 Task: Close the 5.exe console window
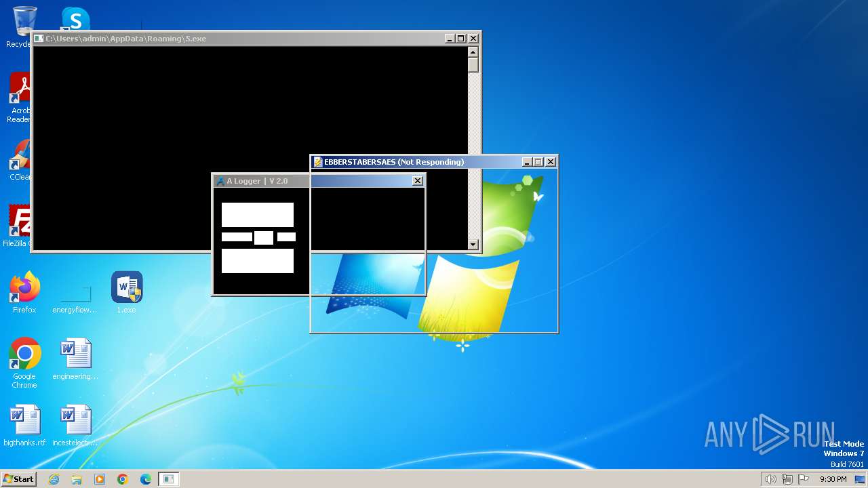[473, 39]
